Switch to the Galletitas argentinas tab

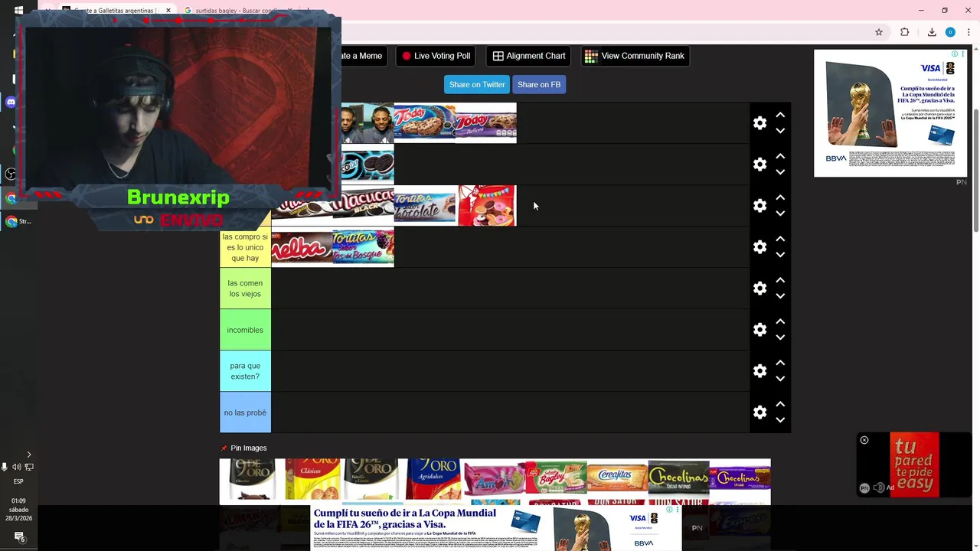[113, 11]
